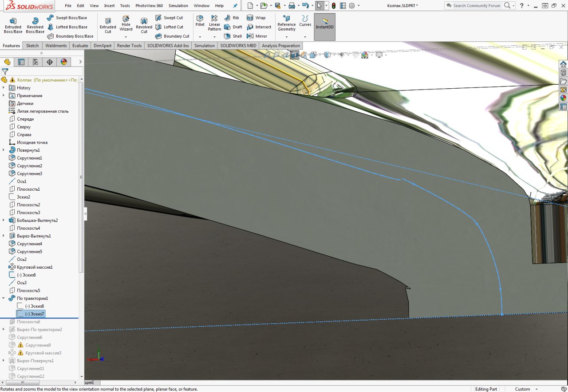
Task: Select the Литая легированная сталь material item
Action: (x=39, y=111)
